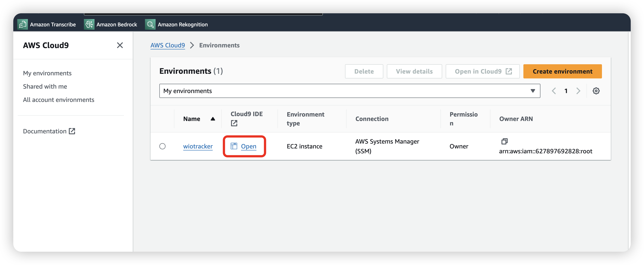Open the Amazon Rekognition shortcut icon

click(150, 24)
